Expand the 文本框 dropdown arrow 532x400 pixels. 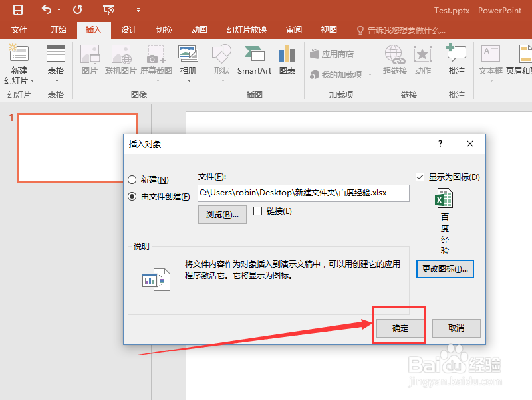pos(491,80)
